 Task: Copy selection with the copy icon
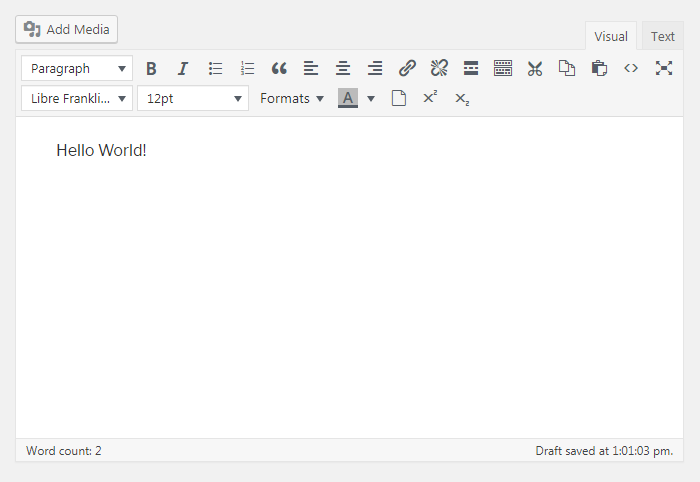click(x=567, y=68)
